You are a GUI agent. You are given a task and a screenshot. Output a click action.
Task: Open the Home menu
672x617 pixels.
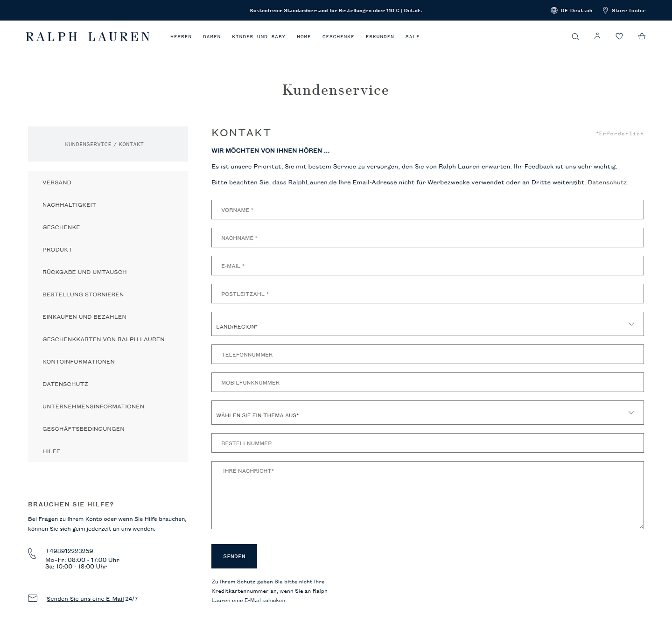[304, 36]
